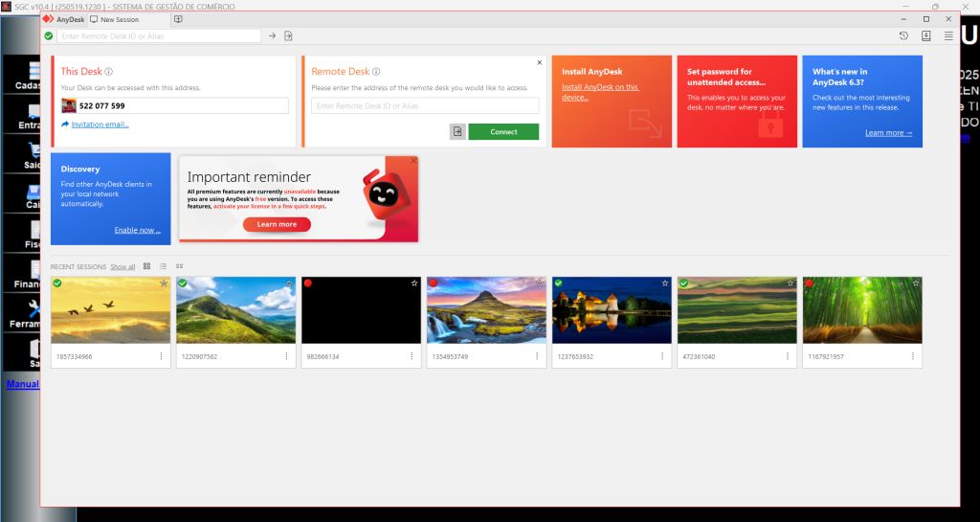Open the bamboo forest session thumbnail

pyautogui.click(x=862, y=310)
